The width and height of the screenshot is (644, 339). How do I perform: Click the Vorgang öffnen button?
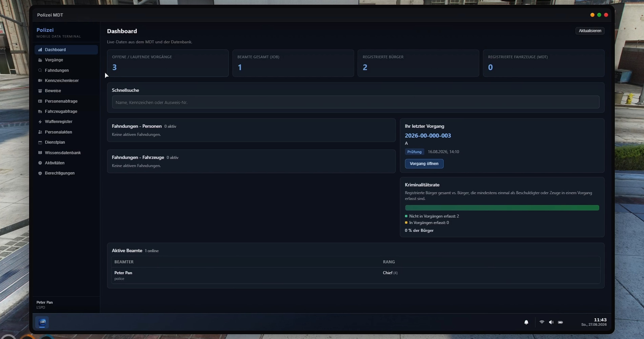[x=424, y=164]
